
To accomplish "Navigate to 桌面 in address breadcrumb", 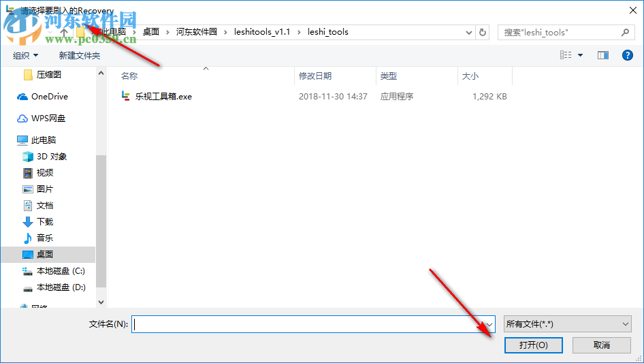I will [x=150, y=32].
